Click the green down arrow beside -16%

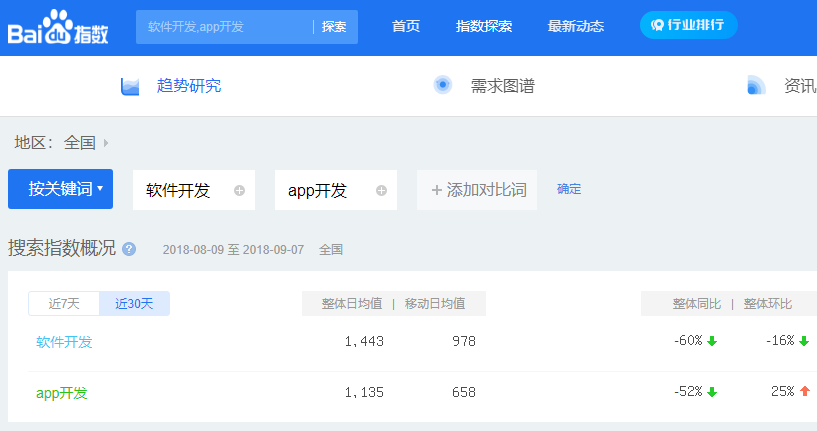(x=804, y=341)
